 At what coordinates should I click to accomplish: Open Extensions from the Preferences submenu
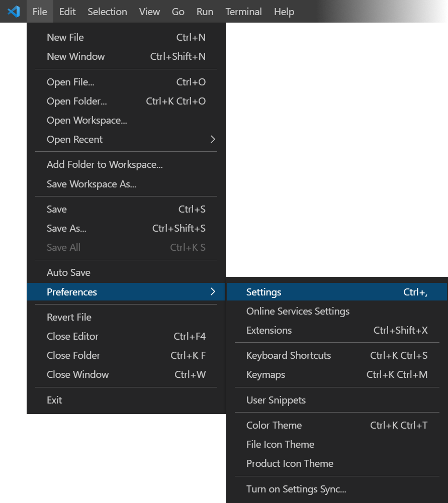(x=269, y=331)
